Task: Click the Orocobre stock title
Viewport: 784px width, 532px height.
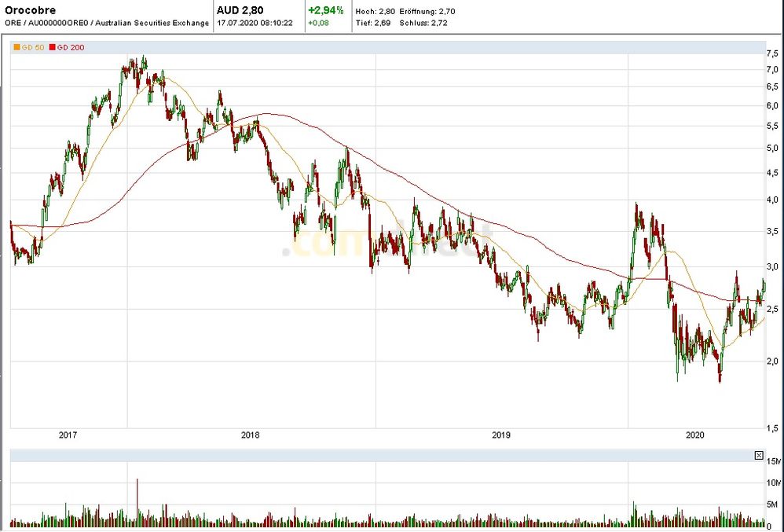Action: tap(31, 10)
